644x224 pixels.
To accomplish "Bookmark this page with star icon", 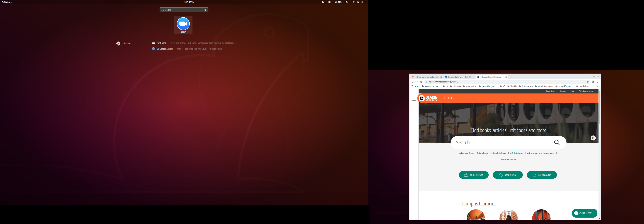I will [x=588, y=82].
